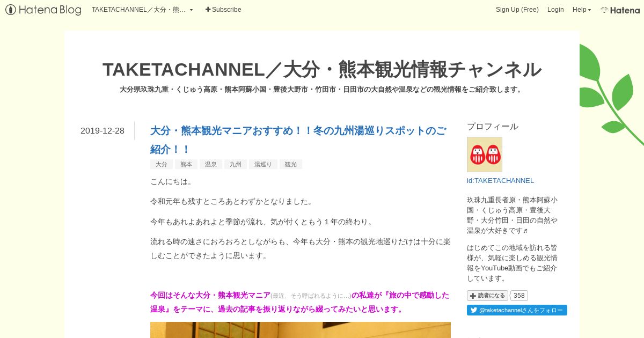Click the magenta paragraph starting 今回はそんな
644x338 pixels.
click(x=301, y=302)
